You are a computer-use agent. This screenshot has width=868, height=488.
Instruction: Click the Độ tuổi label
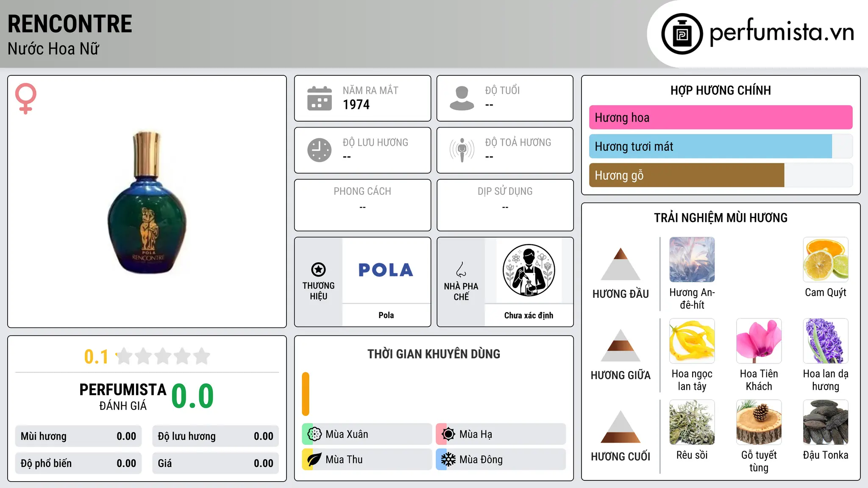click(502, 90)
